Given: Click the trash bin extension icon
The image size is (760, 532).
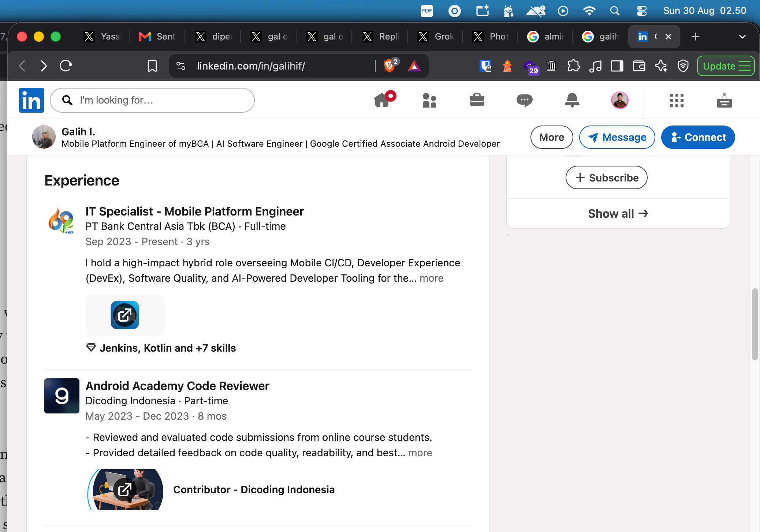Looking at the screenshot, I should 551,66.
